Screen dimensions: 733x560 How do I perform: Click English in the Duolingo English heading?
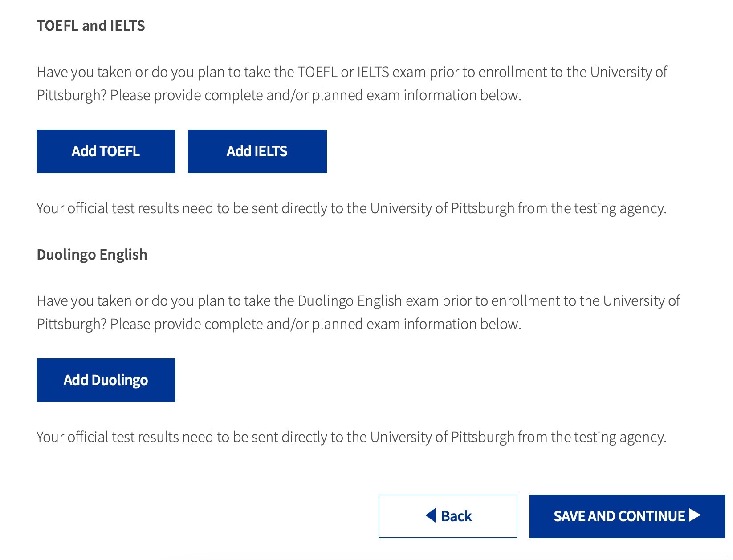[x=123, y=255]
